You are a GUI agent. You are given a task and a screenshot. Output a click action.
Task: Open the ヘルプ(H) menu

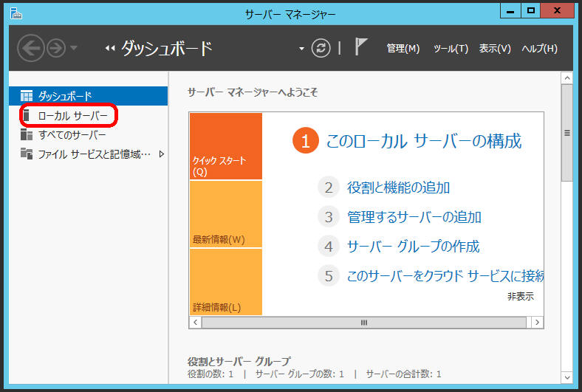tap(539, 49)
